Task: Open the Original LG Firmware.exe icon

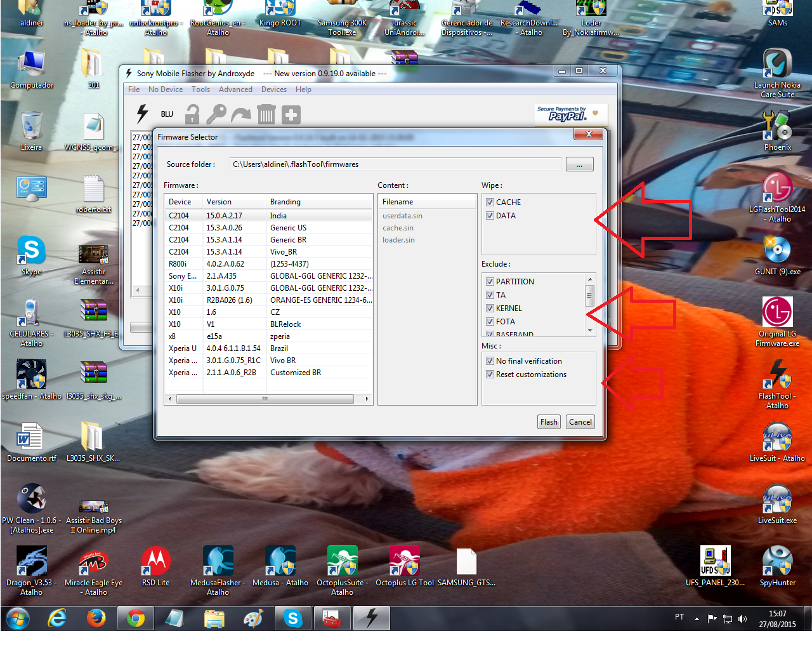Action: pos(777,322)
